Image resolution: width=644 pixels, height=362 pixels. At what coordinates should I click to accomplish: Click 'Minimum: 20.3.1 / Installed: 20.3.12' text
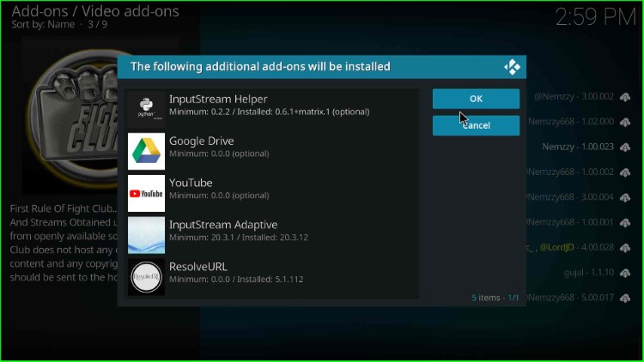coord(239,238)
